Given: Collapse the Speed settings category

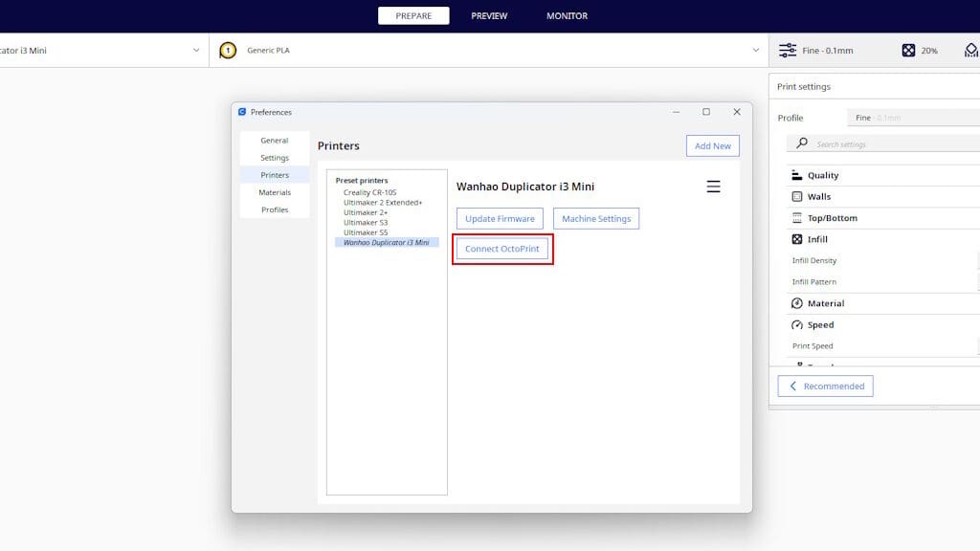Looking at the screenshot, I should [882, 325].
